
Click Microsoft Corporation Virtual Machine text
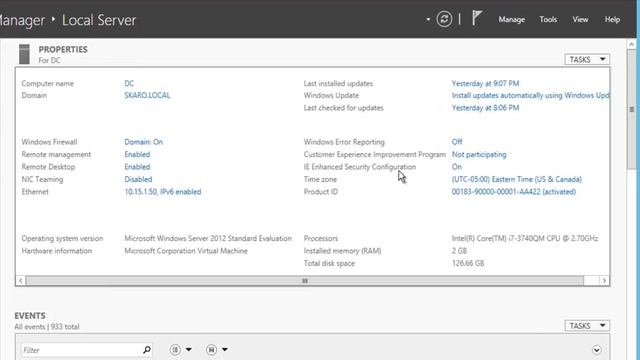[186, 251]
